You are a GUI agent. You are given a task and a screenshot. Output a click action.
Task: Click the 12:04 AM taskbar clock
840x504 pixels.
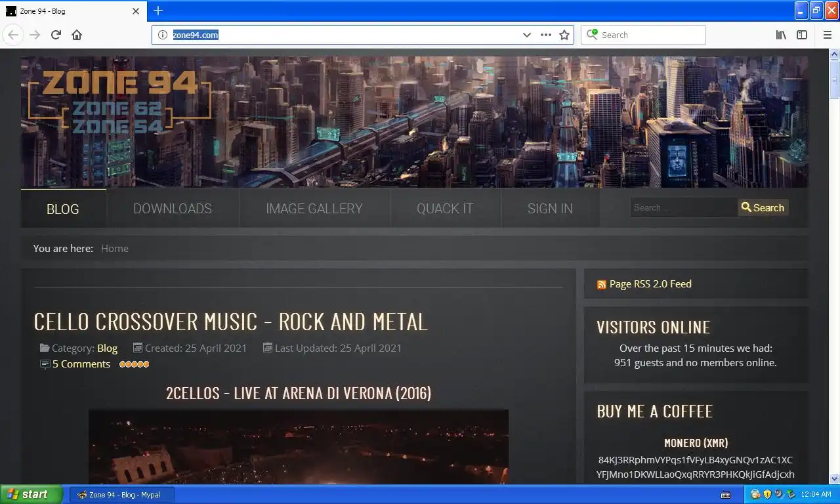(816, 494)
